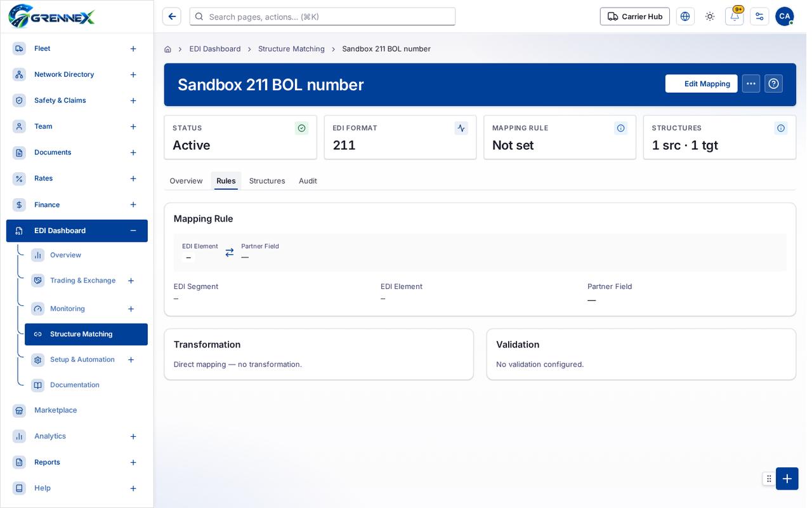
Task: Open the display settings sliders icon
Action: click(x=759, y=17)
